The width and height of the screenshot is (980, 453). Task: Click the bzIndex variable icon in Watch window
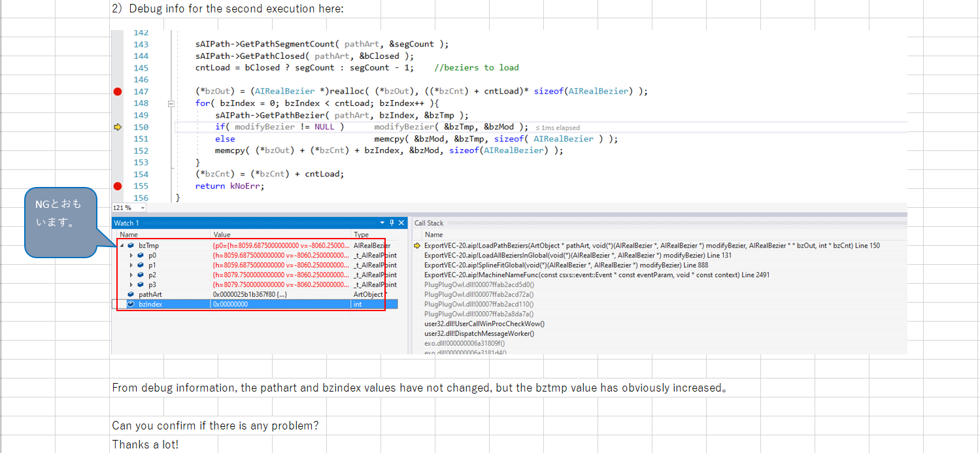click(132, 303)
